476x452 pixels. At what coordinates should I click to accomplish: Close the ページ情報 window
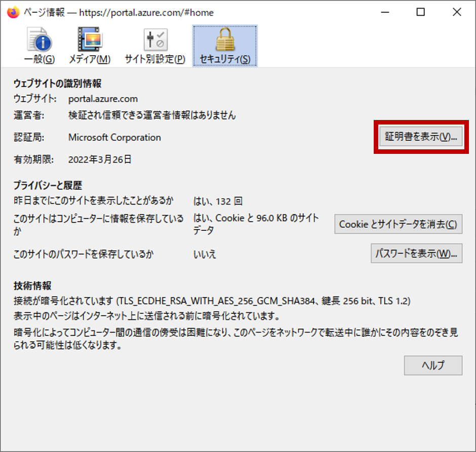click(456, 12)
